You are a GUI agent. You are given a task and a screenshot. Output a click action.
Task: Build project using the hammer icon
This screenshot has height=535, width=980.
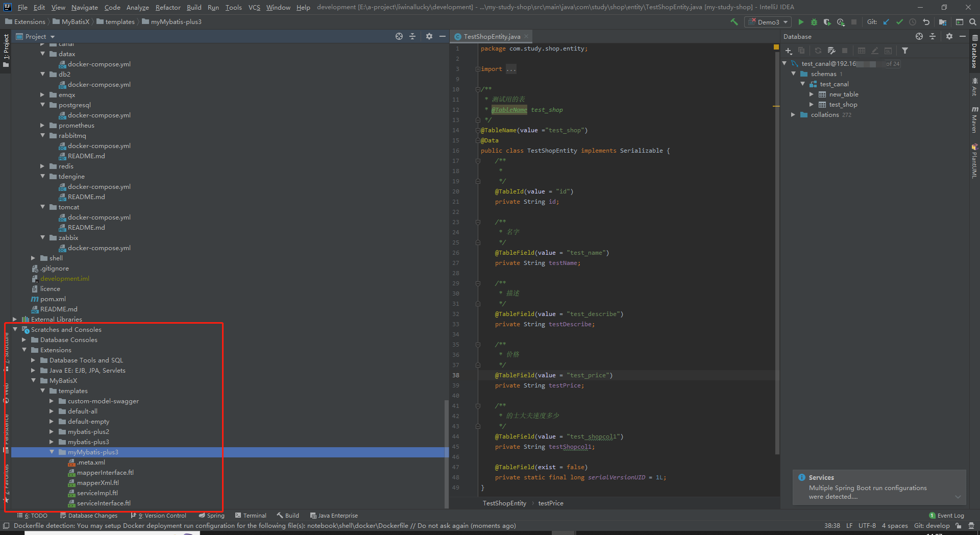pyautogui.click(x=734, y=22)
